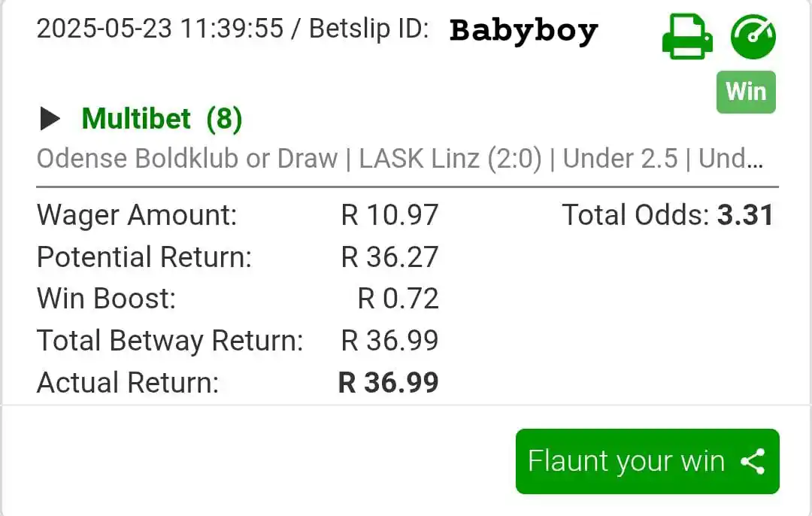Image resolution: width=812 pixels, height=516 pixels.
Task: Tap the Total Odds 3.31 value
Action: (745, 215)
